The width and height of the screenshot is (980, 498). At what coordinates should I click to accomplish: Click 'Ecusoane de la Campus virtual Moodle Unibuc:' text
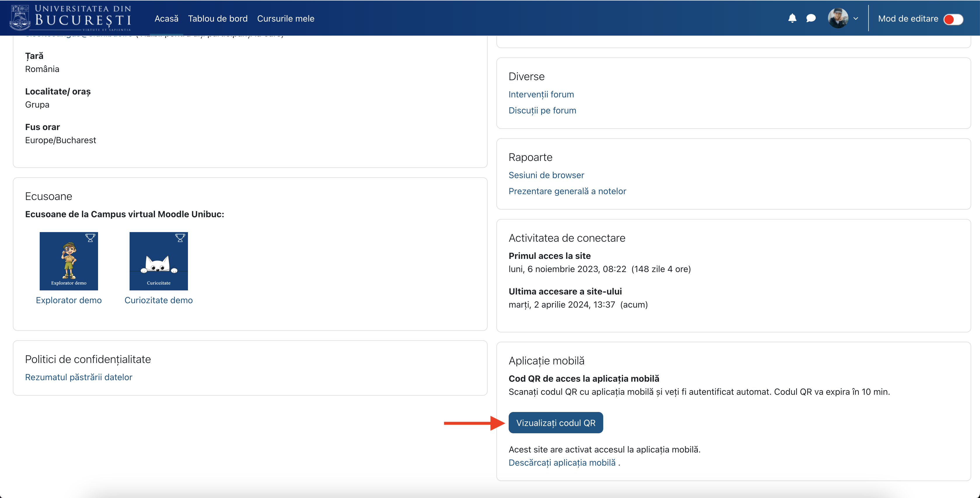124,214
